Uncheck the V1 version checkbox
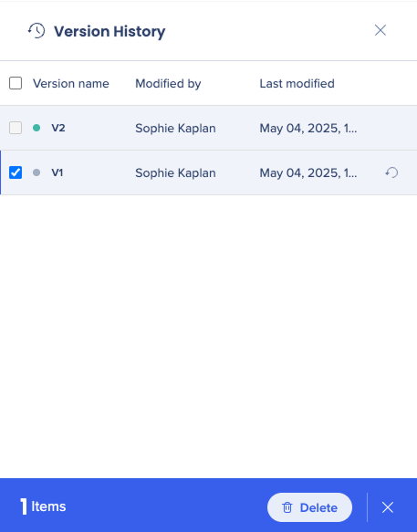This screenshot has width=417, height=532. coord(16,172)
